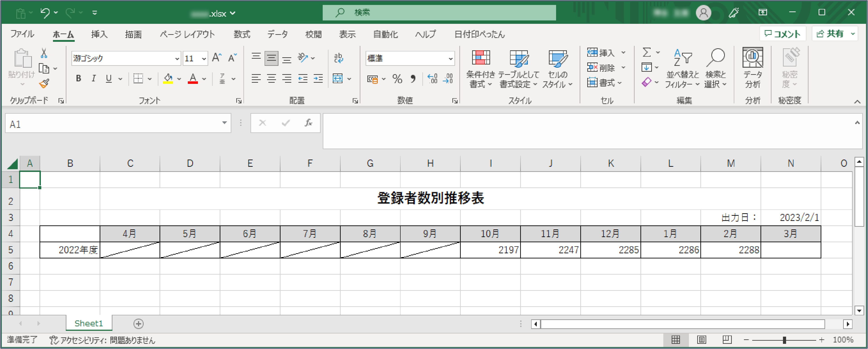Click the Wrap Text icon

(338, 58)
